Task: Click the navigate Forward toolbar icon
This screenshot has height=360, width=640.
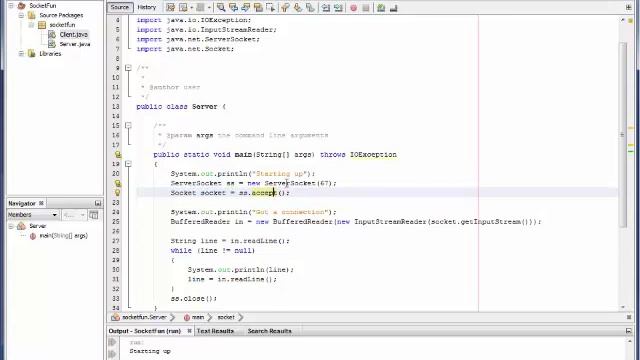Action: (200, 7)
